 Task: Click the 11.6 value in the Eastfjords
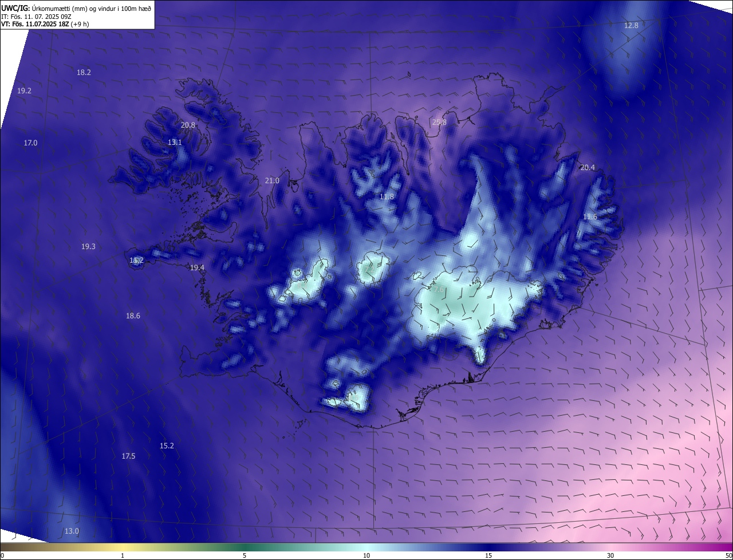click(590, 216)
